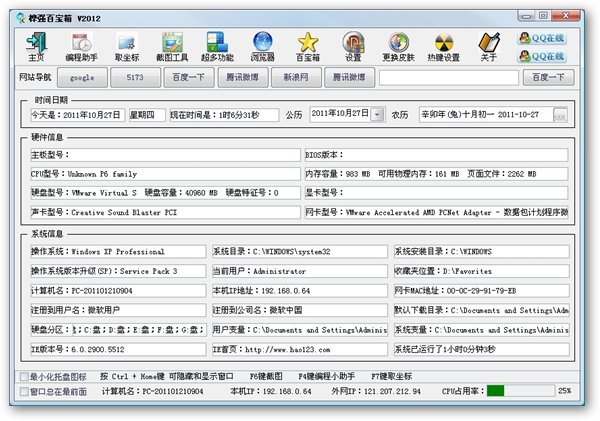Click the 腾讯微博 button after 百度一下

click(x=242, y=77)
